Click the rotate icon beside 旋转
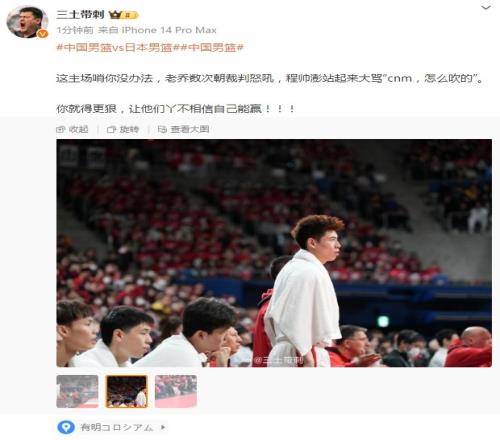Viewport: 500px width, 440px height. point(111,129)
